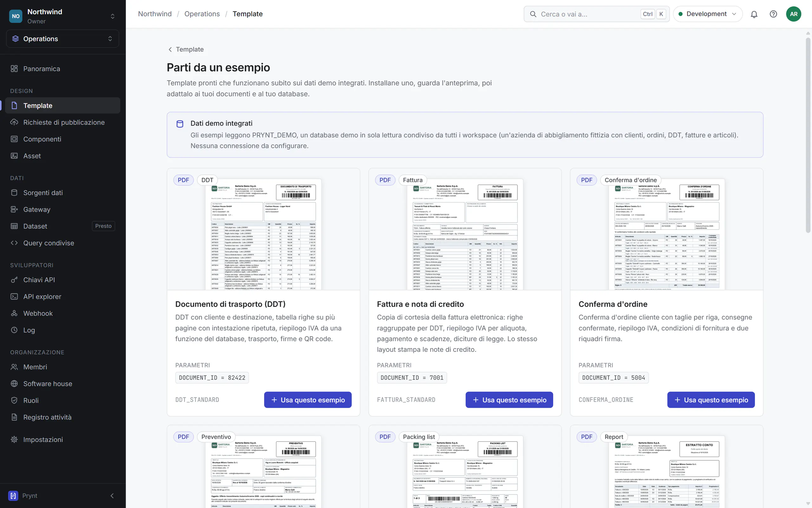Click the Log clock icon

coord(14,330)
